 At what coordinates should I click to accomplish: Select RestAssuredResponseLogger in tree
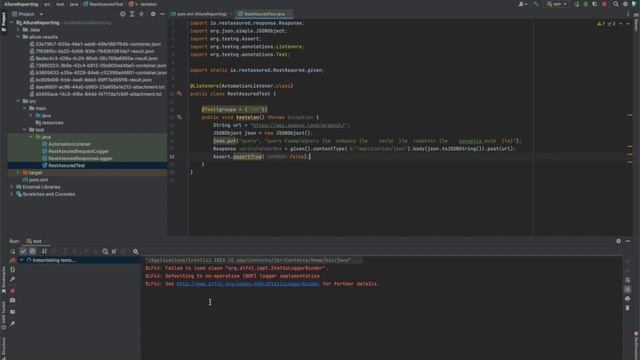pyautogui.click(x=80, y=158)
